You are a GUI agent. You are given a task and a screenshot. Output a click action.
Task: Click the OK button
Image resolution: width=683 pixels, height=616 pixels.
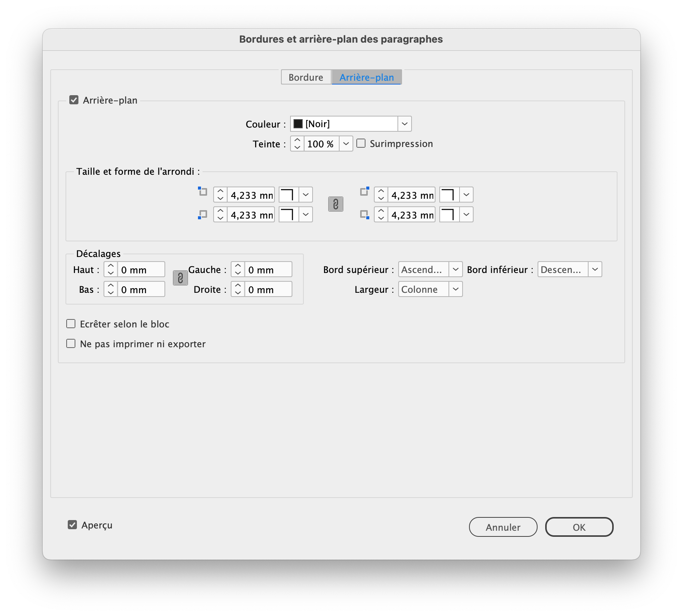(579, 527)
